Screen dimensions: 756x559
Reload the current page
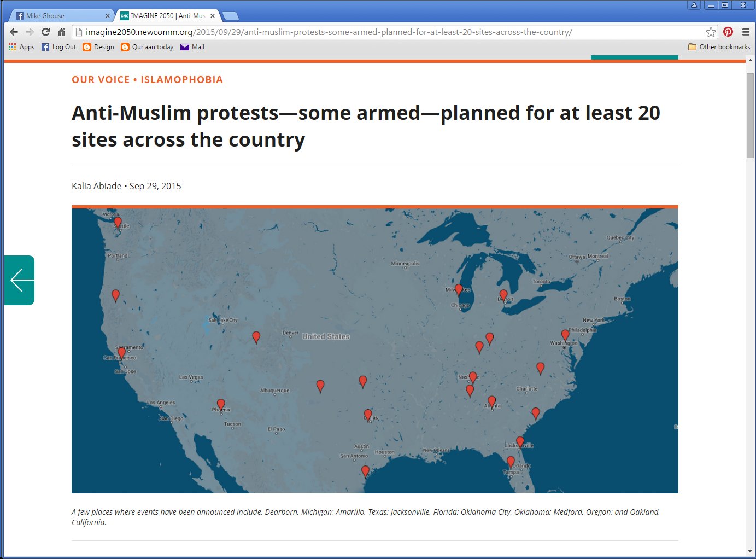(45, 32)
